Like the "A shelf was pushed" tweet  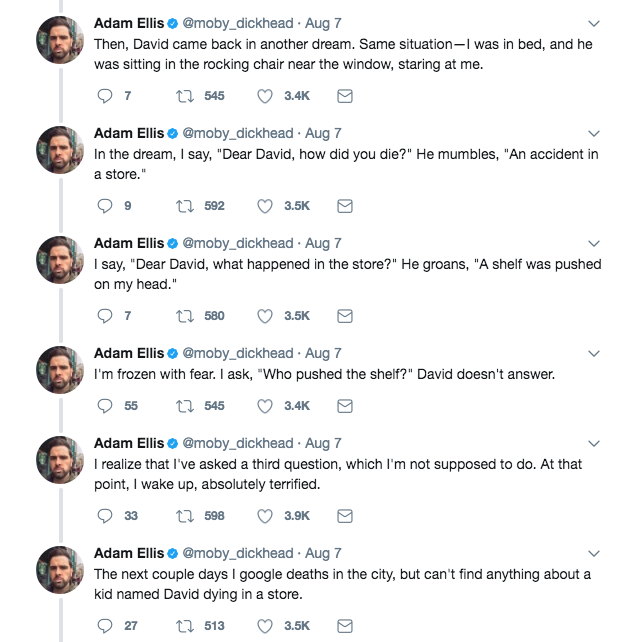click(265, 316)
